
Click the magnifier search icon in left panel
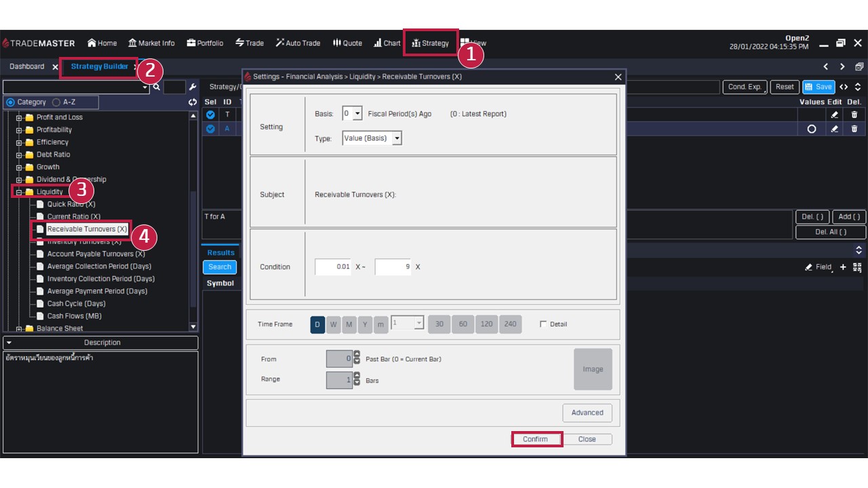[x=157, y=87]
